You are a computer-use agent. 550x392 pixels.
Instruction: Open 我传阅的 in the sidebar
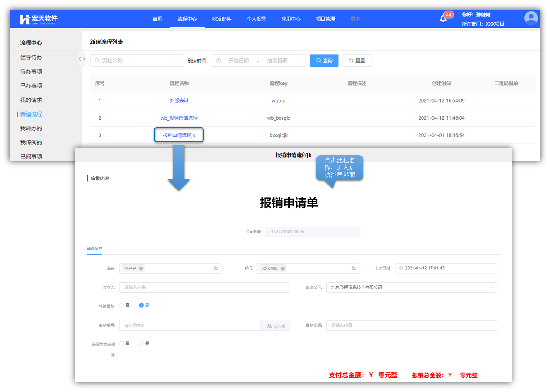coord(31,142)
